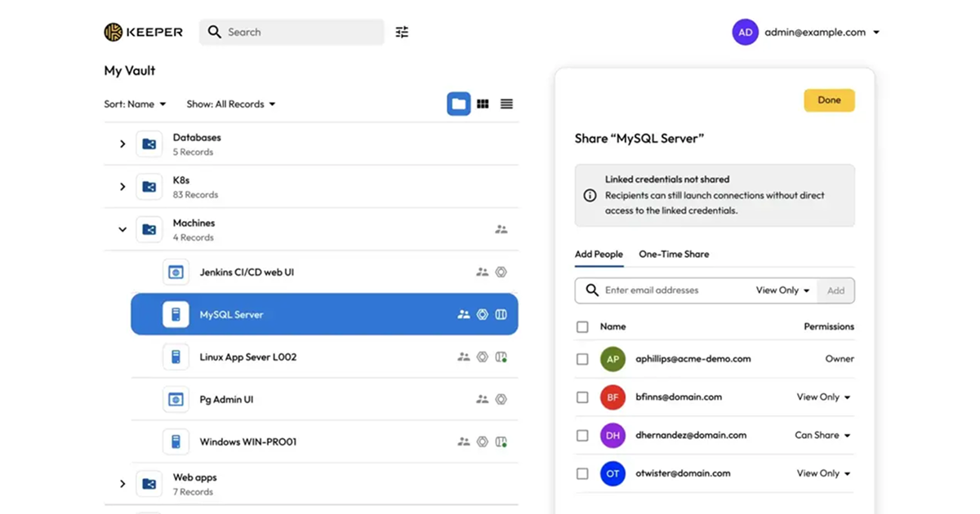Click the MySQL Server record icon
980x514 pixels.
click(x=176, y=314)
